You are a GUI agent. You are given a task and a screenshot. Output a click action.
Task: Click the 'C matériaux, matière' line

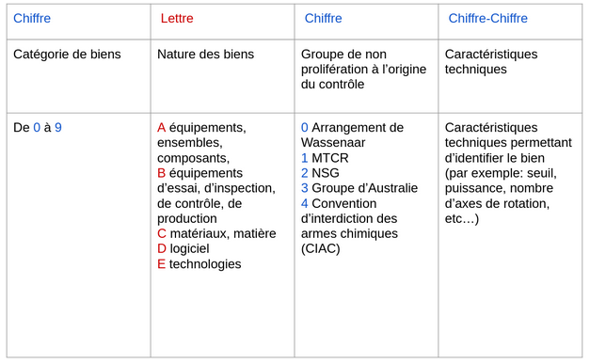[x=216, y=233]
